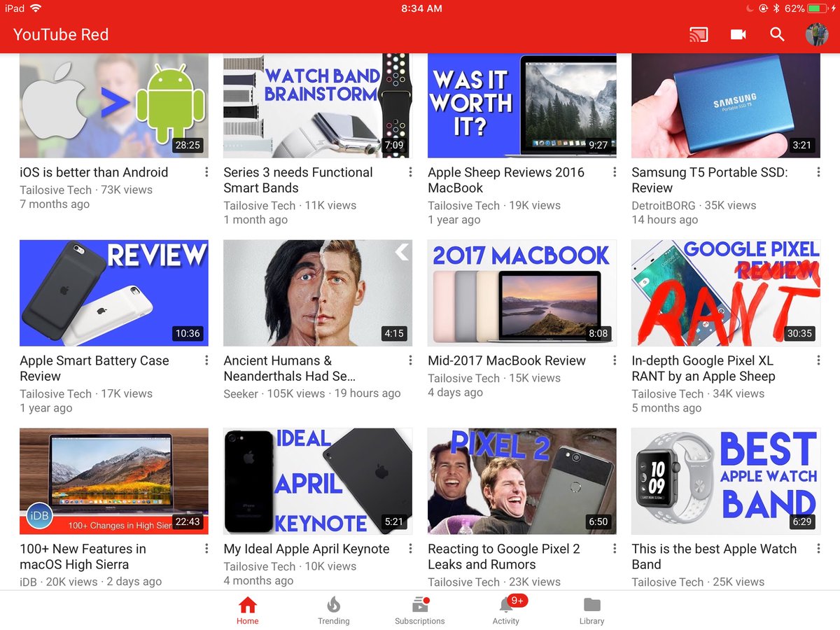Tap the card arrow on Neanderthals thumbnail
This screenshot has height=630, width=840.
coord(402,251)
